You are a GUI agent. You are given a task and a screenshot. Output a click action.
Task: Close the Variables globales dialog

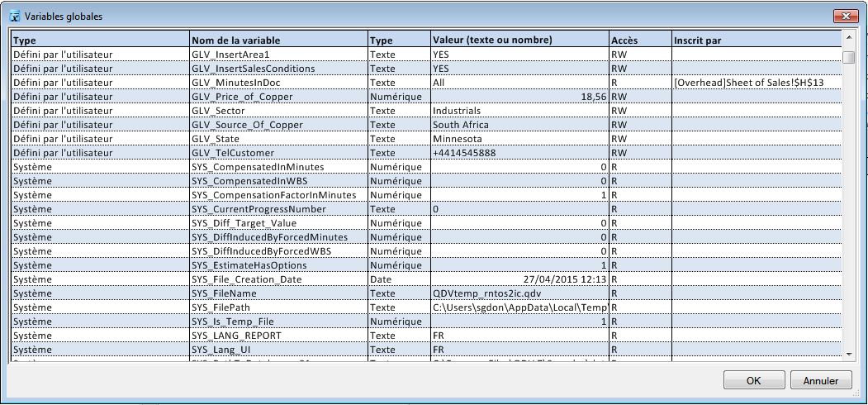click(x=846, y=16)
